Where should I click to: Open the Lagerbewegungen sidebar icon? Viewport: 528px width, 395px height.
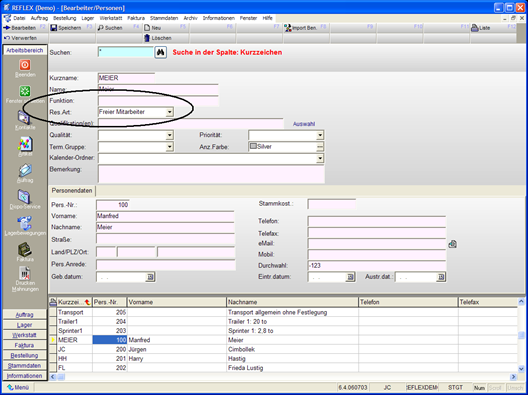pos(25,223)
